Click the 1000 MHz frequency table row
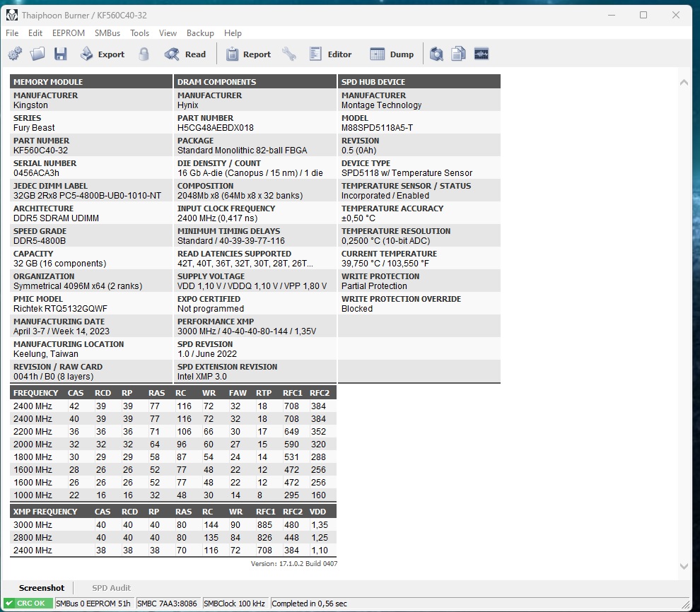 point(173,495)
